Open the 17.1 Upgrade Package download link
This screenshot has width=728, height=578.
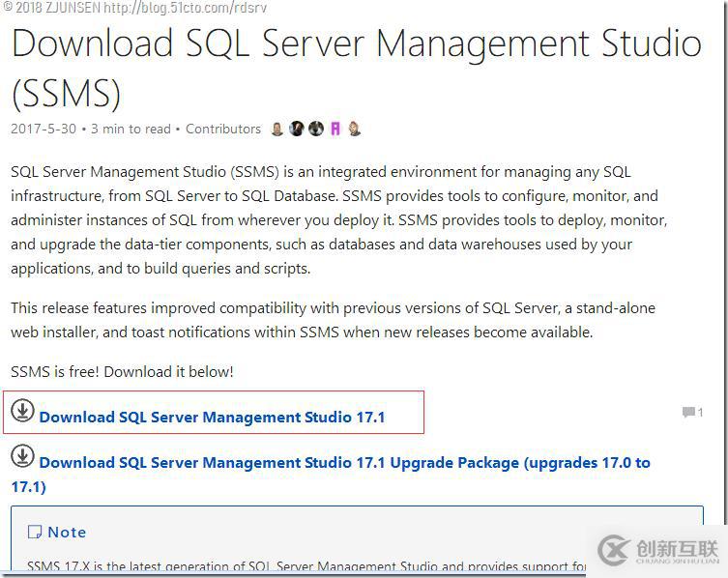pyautogui.click(x=331, y=475)
